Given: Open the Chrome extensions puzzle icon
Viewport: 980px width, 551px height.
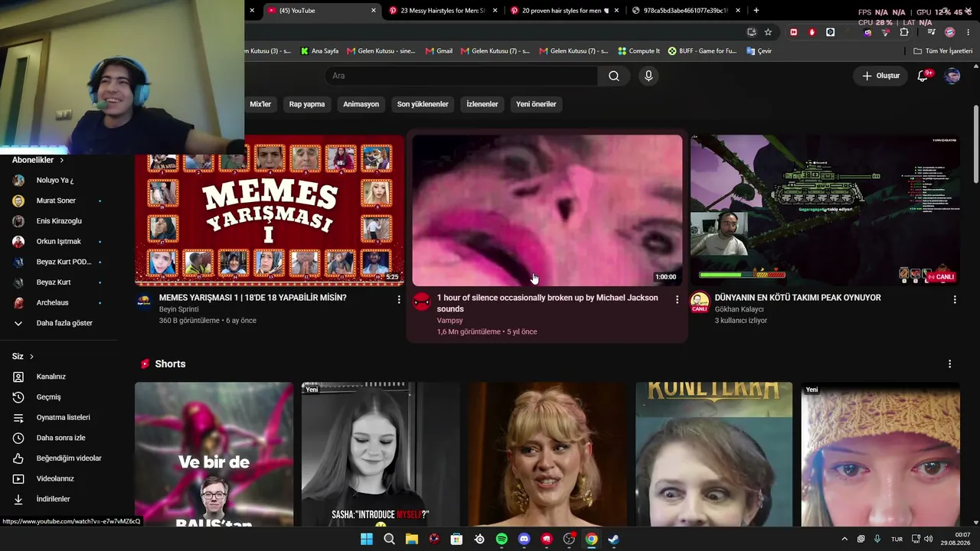Looking at the screenshot, I should coord(904,32).
